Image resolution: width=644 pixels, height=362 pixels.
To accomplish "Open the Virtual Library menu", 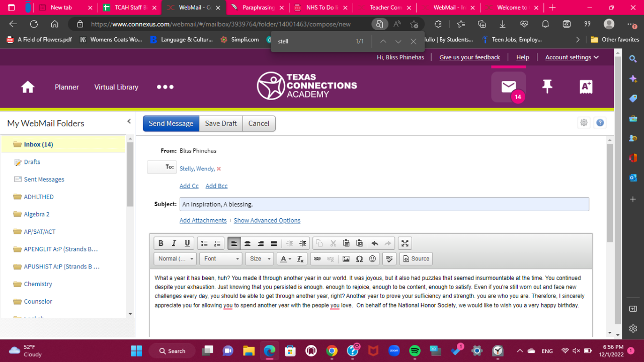I will coord(116,87).
